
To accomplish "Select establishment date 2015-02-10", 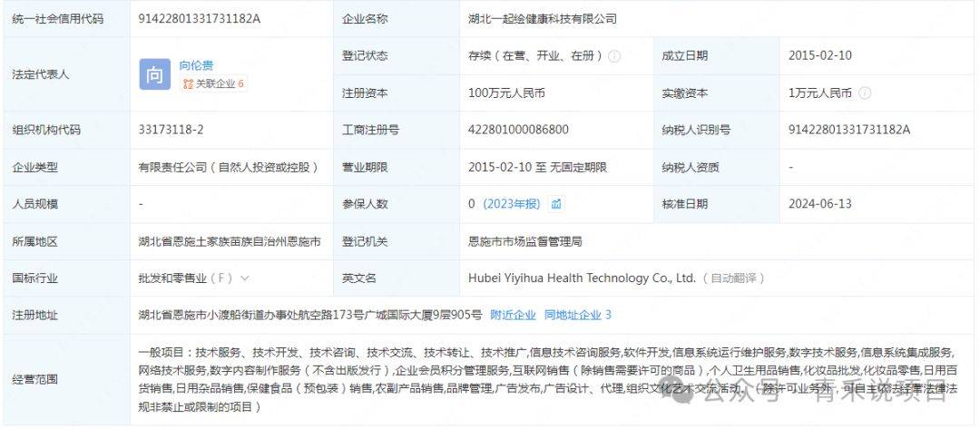I will point(820,55).
